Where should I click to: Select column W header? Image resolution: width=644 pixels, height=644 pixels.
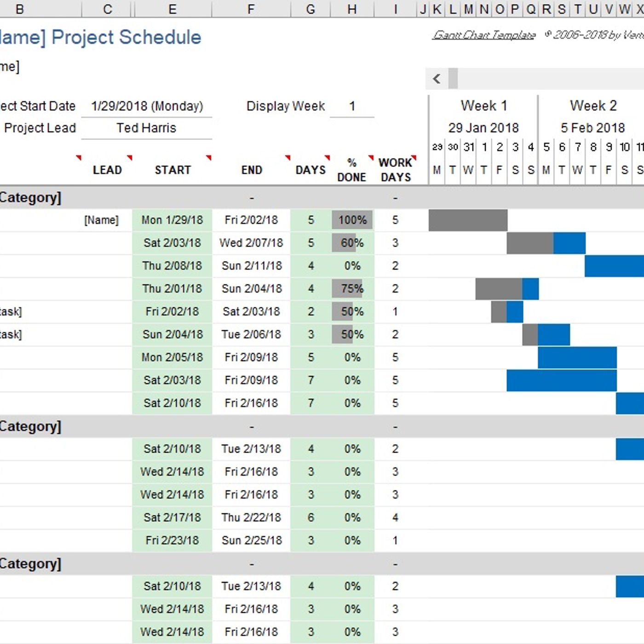[x=624, y=8]
